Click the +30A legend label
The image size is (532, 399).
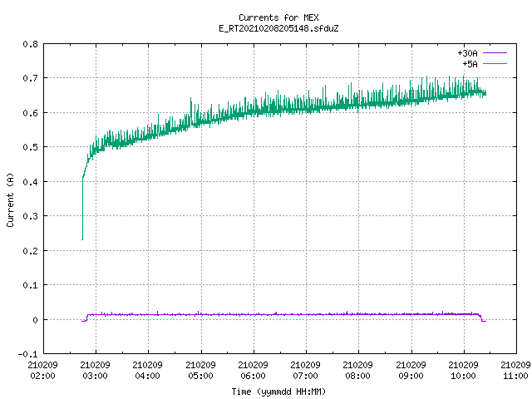pyautogui.click(x=467, y=53)
